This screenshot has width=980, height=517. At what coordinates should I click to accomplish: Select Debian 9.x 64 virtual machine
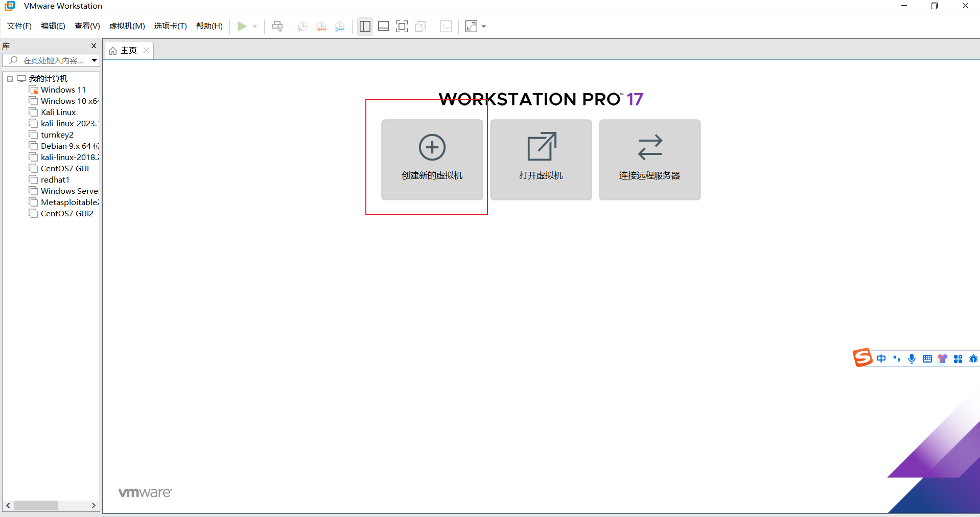click(x=69, y=146)
